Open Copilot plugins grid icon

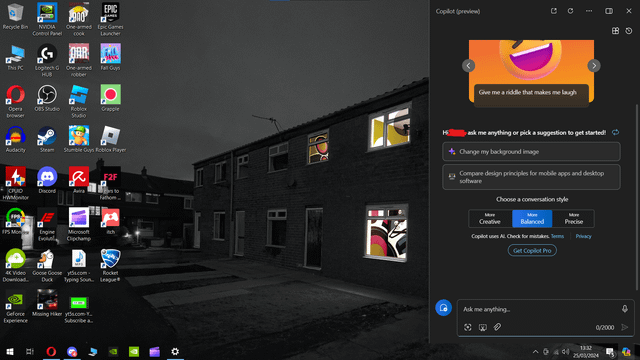[616, 31]
